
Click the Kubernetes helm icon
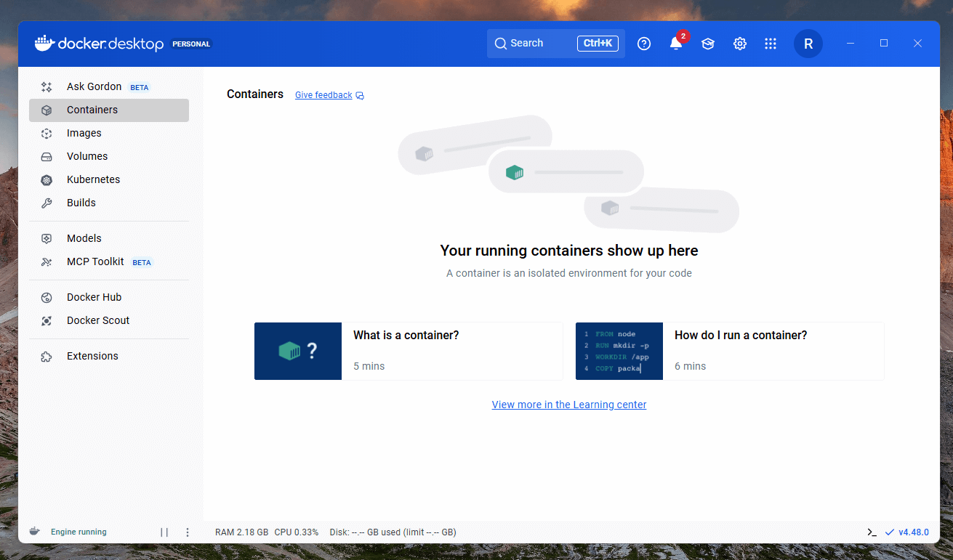tap(47, 179)
